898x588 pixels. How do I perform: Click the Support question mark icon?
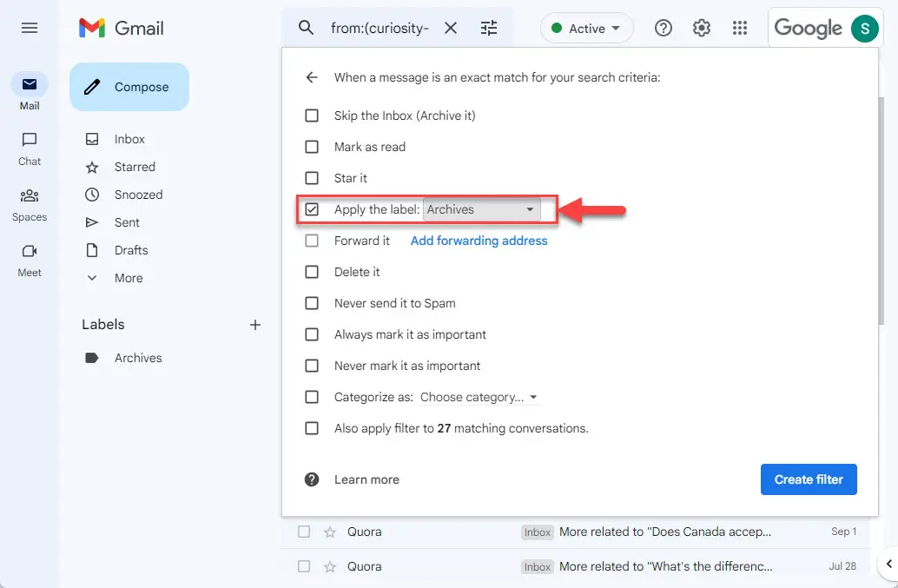click(x=664, y=28)
